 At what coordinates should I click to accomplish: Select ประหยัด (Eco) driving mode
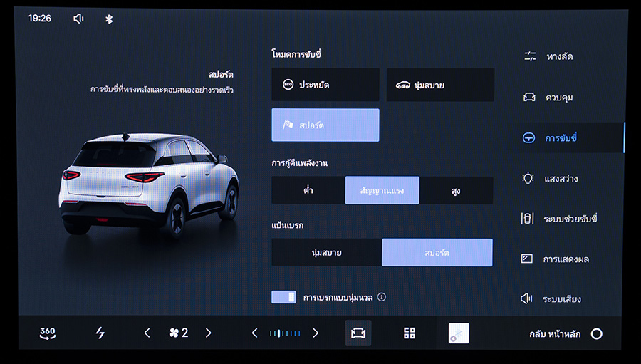click(x=325, y=85)
